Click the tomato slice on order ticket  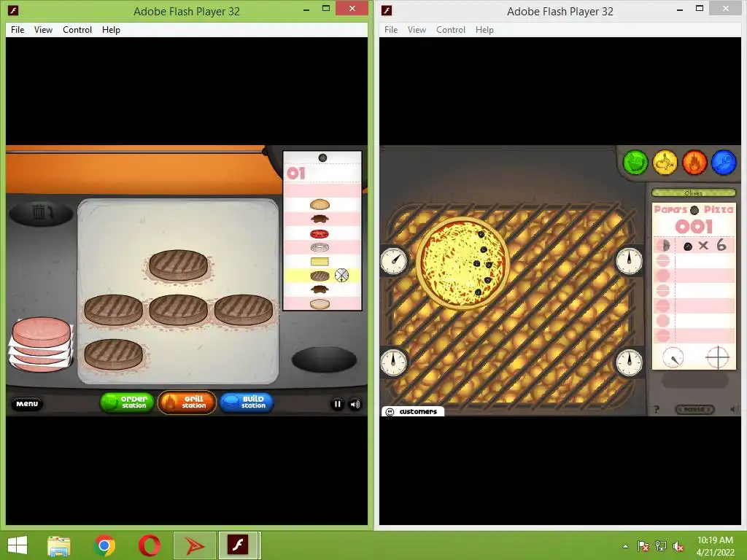pyautogui.click(x=320, y=234)
